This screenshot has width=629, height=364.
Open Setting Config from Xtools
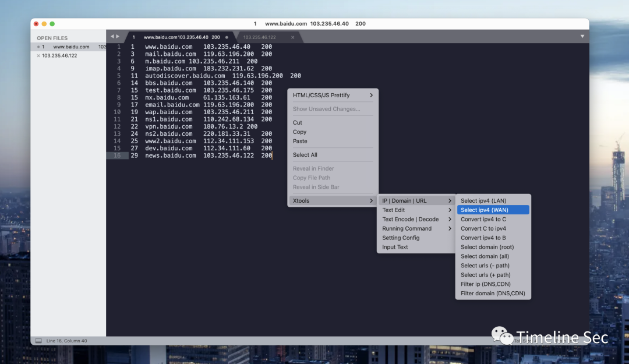pyautogui.click(x=416, y=238)
